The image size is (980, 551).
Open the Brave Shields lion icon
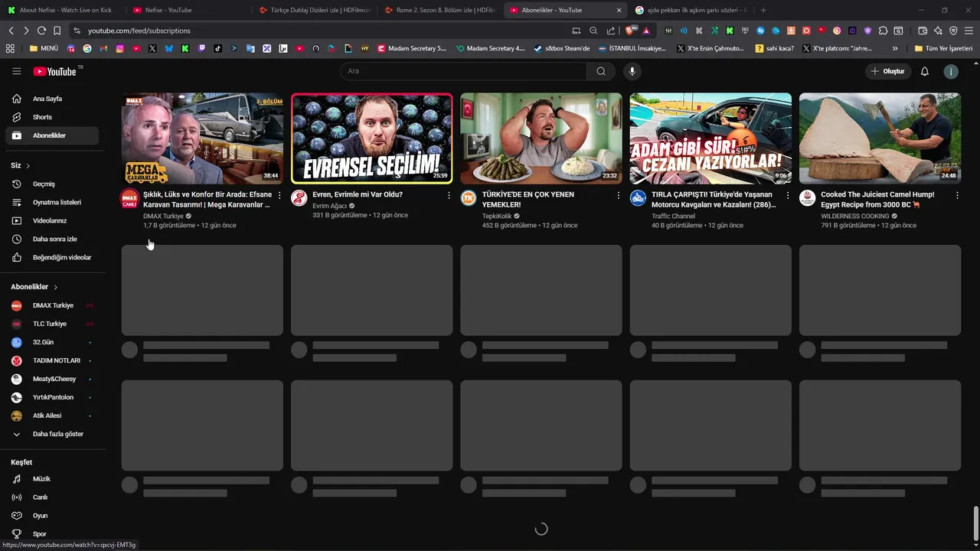(x=630, y=31)
